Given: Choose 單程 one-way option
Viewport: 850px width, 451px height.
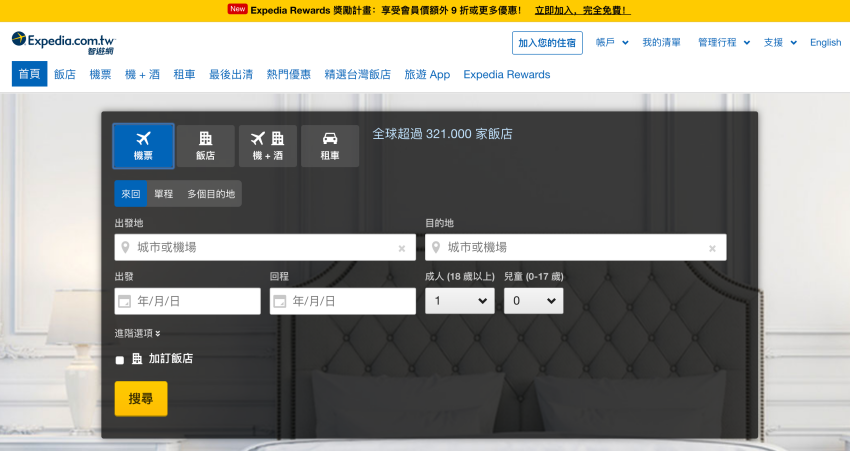Looking at the screenshot, I should click(164, 194).
